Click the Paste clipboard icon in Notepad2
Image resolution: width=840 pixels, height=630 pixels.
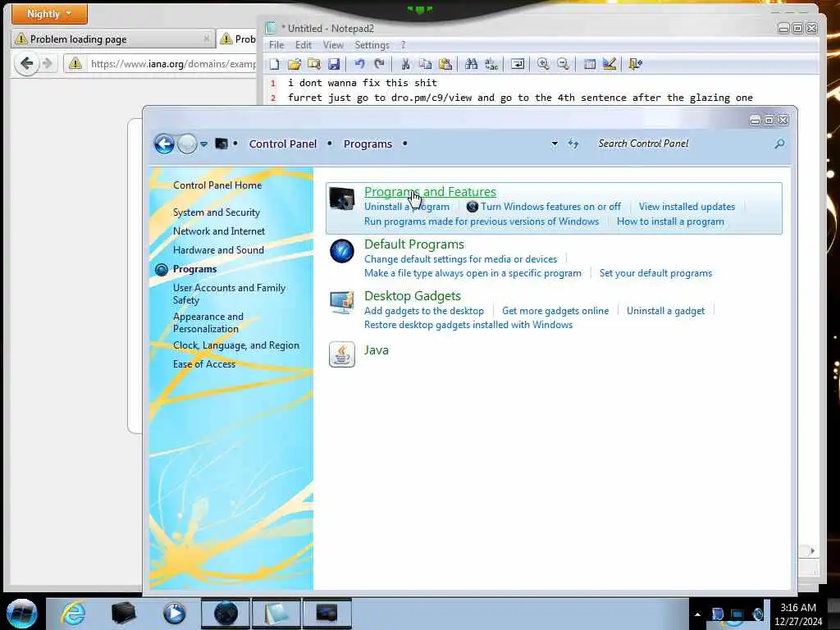[x=445, y=64]
